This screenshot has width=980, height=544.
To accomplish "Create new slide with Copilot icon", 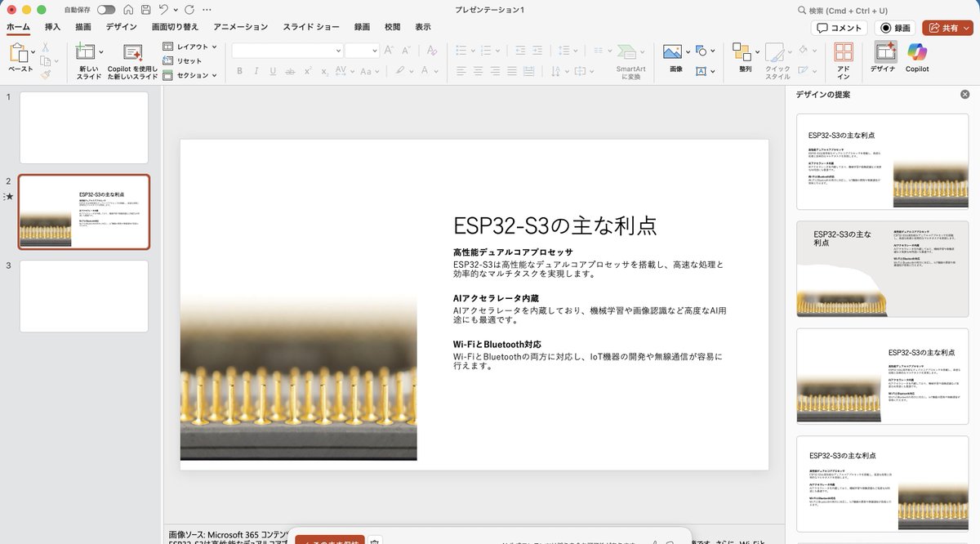I will coord(133,53).
